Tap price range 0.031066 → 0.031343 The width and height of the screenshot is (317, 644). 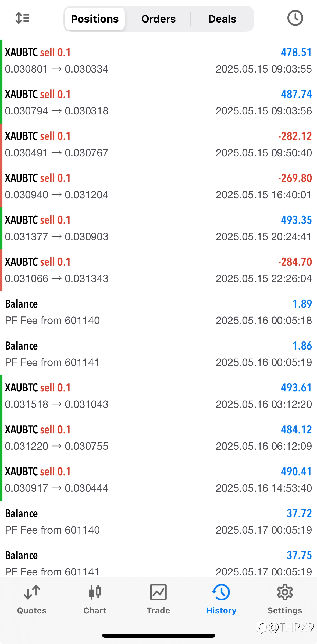[57, 279]
